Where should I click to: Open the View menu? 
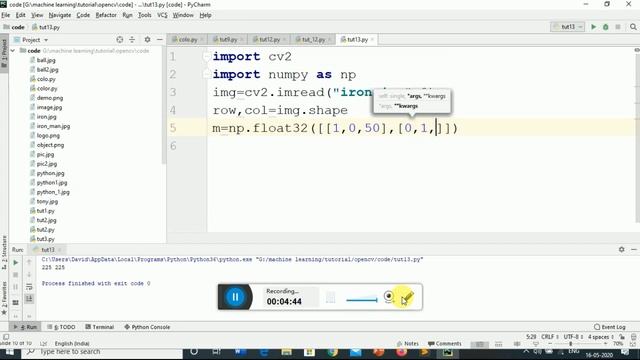coord(37,15)
